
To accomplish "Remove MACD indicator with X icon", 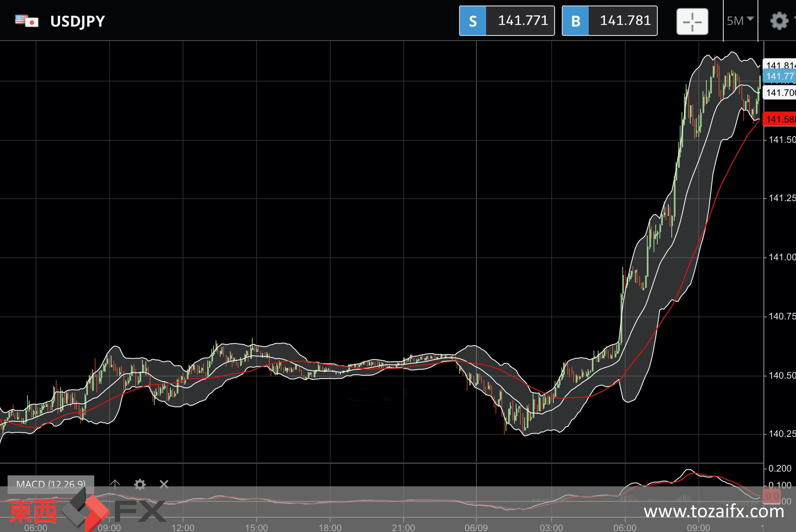I will tap(164, 484).
